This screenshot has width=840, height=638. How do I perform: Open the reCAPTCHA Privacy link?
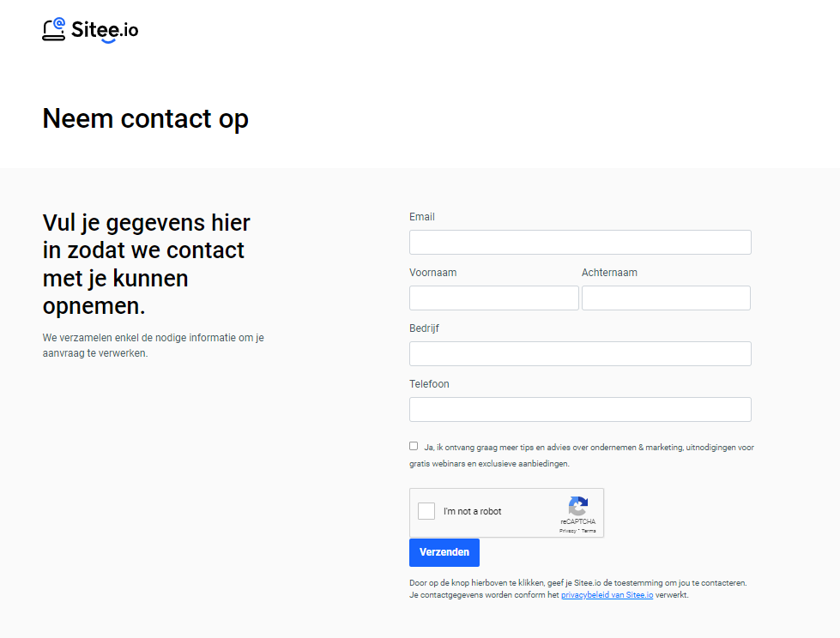pyautogui.click(x=567, y=531)
